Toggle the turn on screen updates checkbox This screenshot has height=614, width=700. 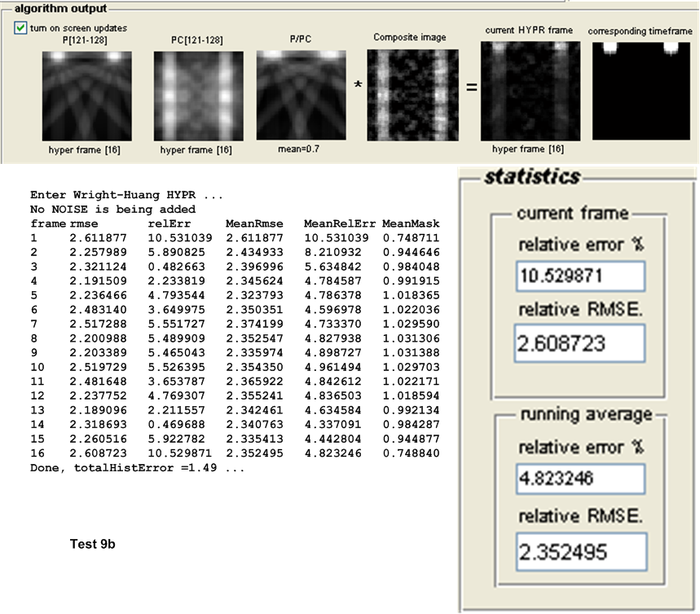pos(20,28)
